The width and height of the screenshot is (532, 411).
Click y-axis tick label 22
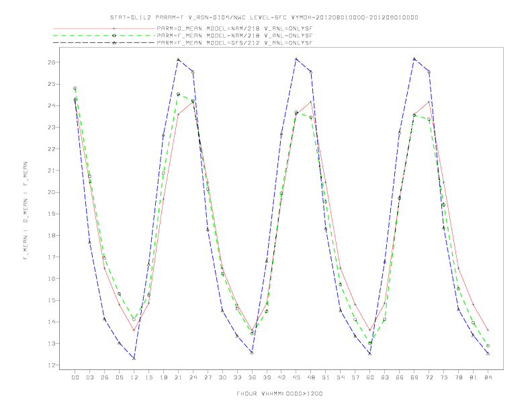coord(51,149)
